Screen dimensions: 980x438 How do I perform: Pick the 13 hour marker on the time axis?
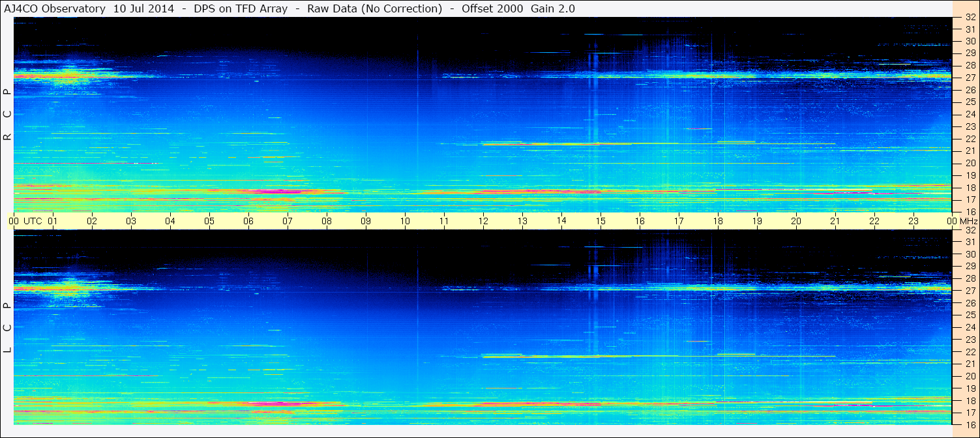(522, 221)
